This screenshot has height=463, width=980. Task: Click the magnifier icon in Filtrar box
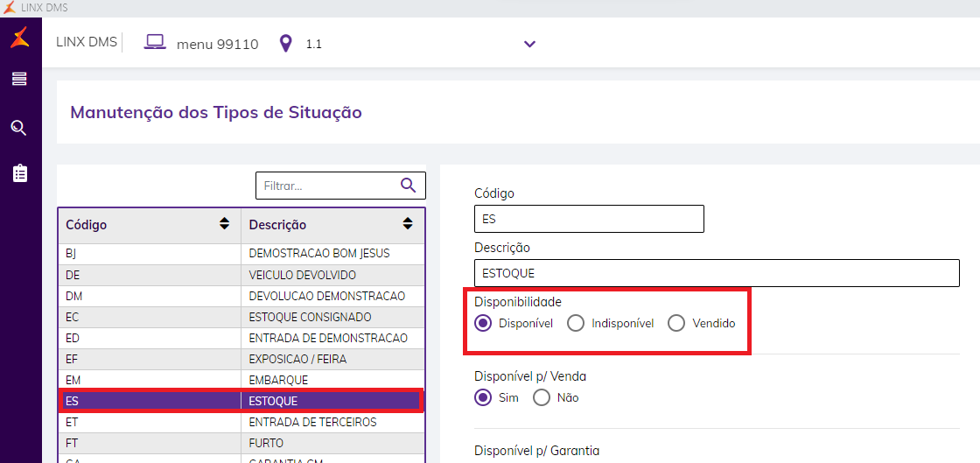[409, 185]
